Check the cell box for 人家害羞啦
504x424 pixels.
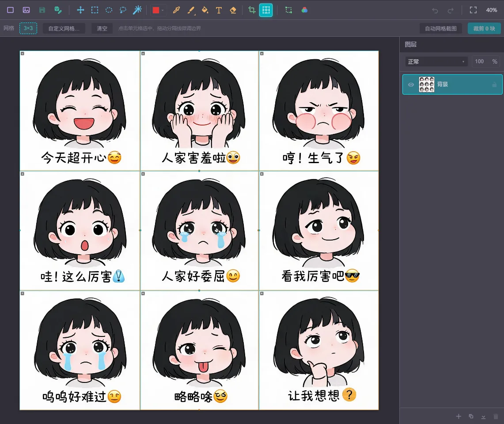(143, 54)
